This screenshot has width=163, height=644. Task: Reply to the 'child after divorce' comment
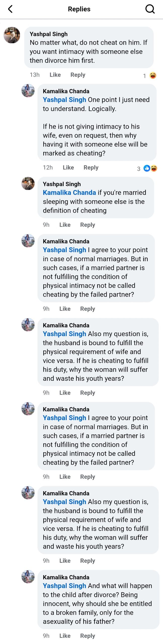pos(88,636)
